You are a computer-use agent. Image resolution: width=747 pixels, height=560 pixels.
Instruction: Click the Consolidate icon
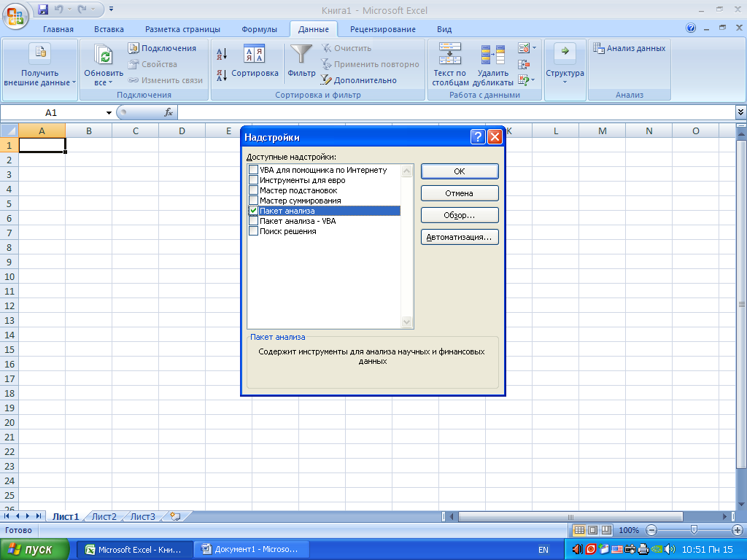(524, 64)
